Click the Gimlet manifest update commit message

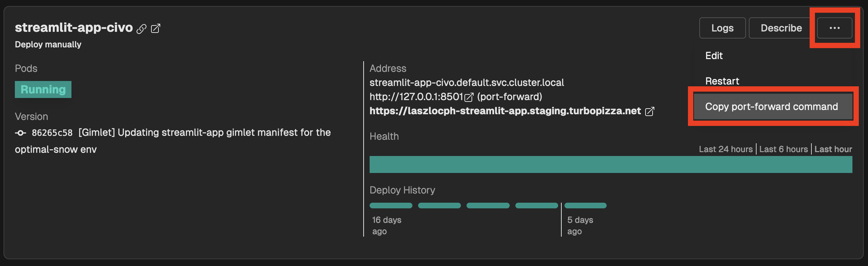coord(173,141)
